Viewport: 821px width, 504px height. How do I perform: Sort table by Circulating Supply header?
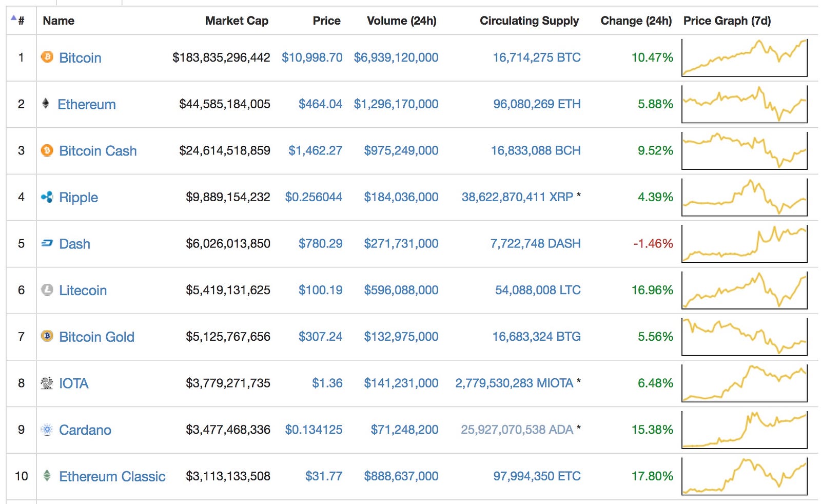[529, 21]
